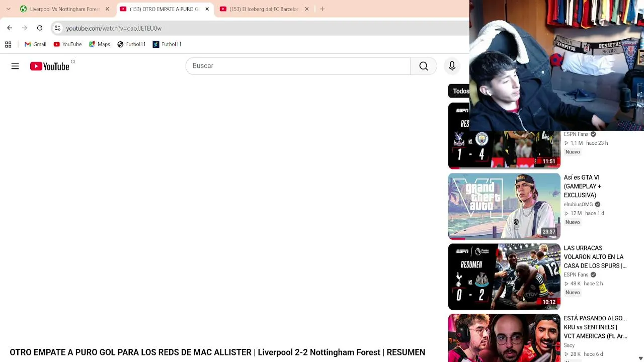Go to YouTube home via logo
Viewport: 644px width, 362px height.
pyautogui.click(x=49, y=66)
